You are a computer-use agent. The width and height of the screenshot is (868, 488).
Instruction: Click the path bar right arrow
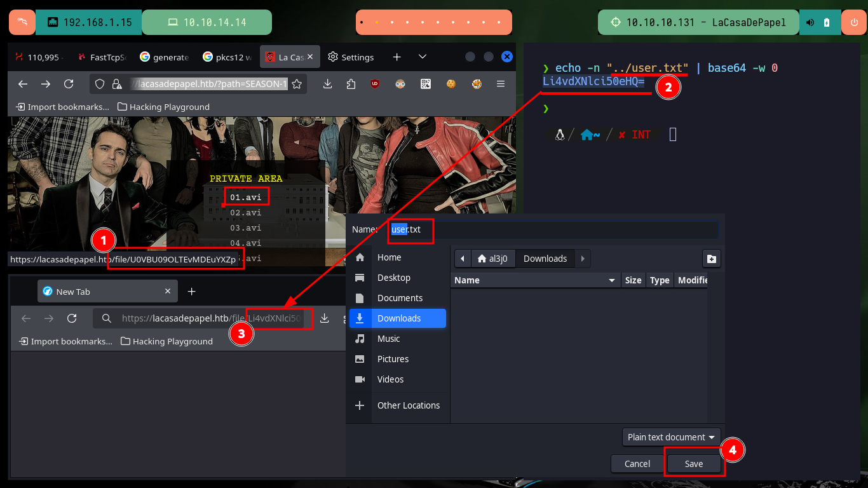click(x=582, y=259)
